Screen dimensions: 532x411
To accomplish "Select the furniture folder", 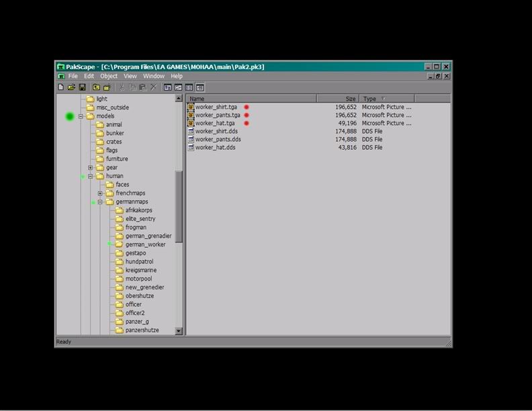I will coord(117,158).
